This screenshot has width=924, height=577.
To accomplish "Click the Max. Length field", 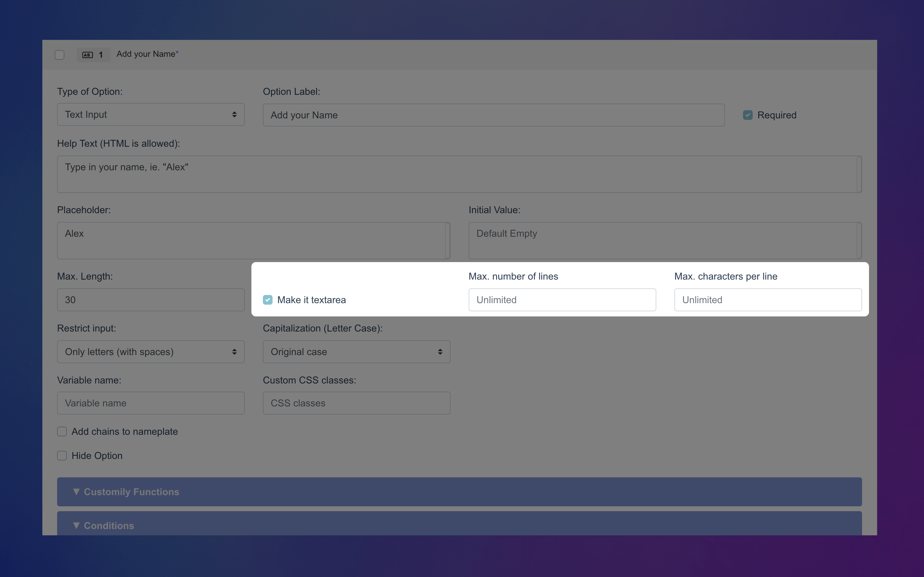I will point(150,300).
